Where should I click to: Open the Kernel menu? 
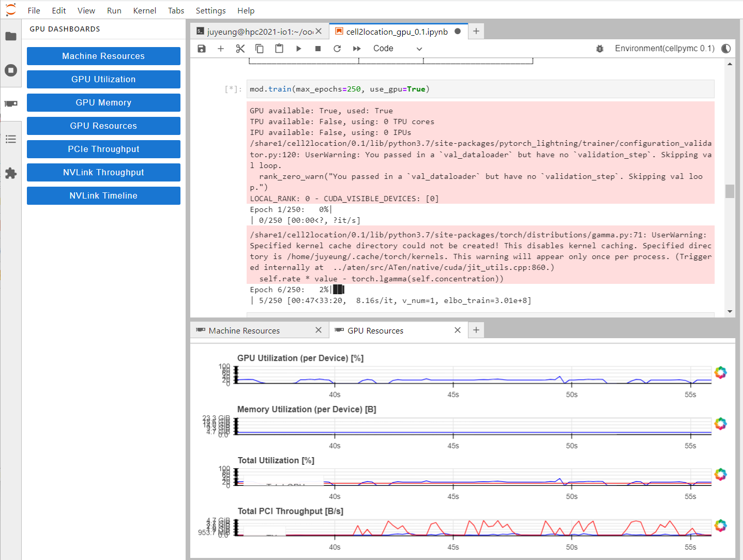(x=144, y=10)
